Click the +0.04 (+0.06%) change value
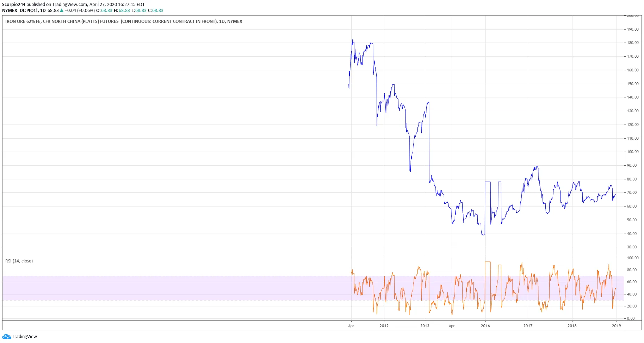The width and height of the screenshot is (644, 343). click(80, 11)
